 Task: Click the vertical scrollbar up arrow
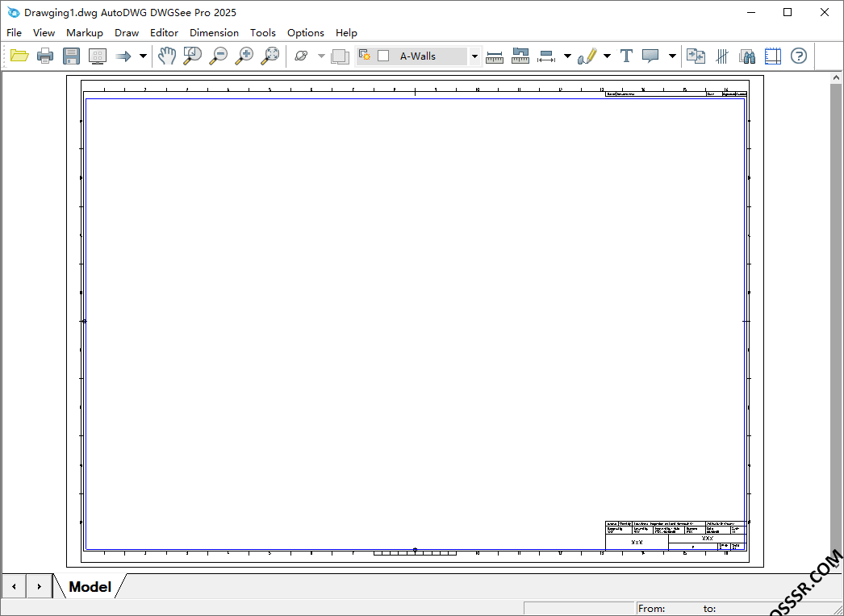click(836, 77)
